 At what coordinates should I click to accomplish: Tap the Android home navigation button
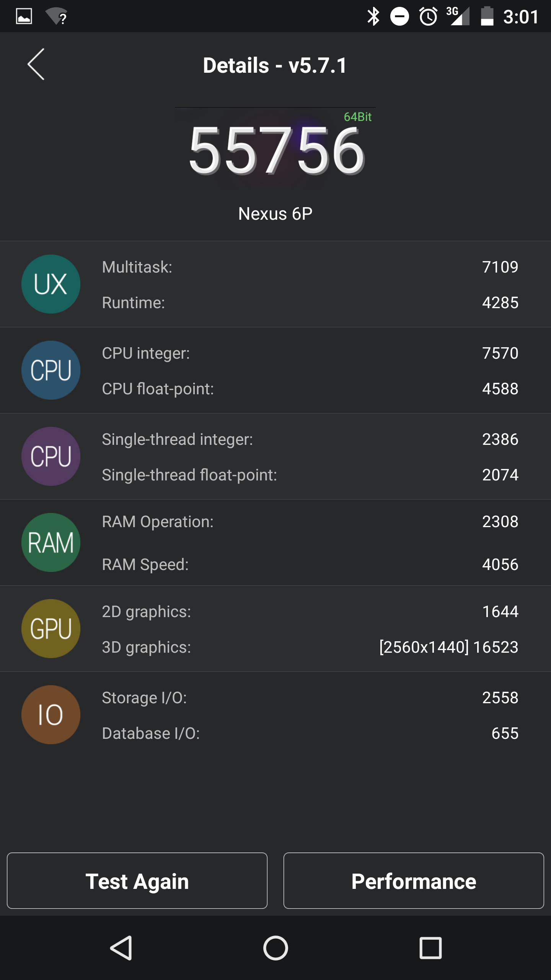275,948
